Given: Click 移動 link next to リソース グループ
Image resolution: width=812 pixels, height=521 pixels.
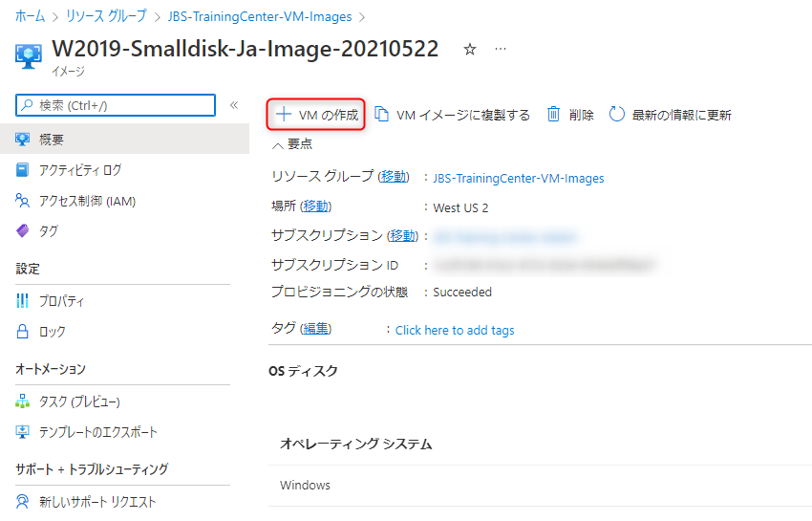Looking at the screenshot, I should [394, 177].
